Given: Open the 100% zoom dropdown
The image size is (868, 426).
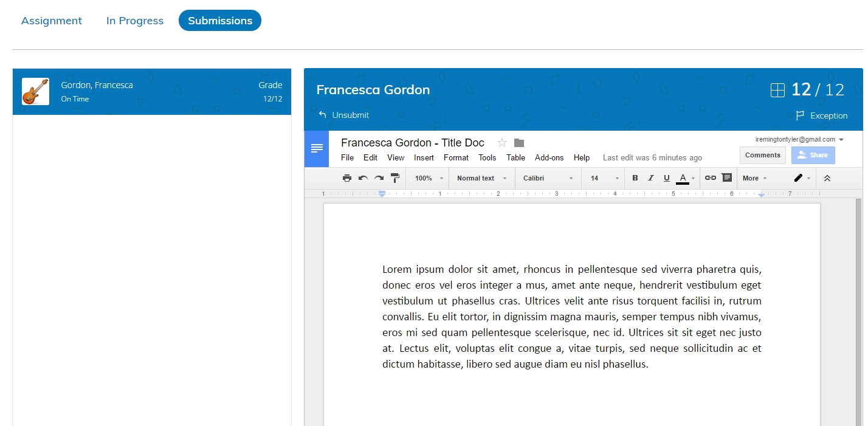Looking at the screenshot, I should point(429,178).
